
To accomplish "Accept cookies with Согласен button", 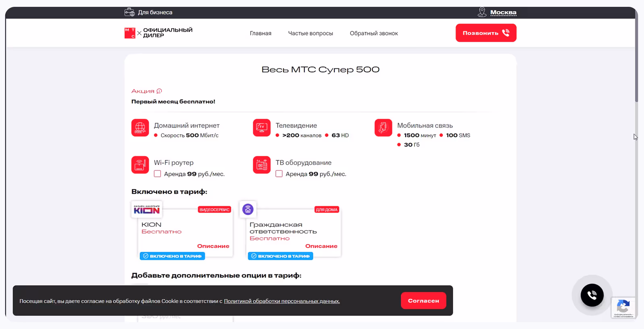I will 423,300.
